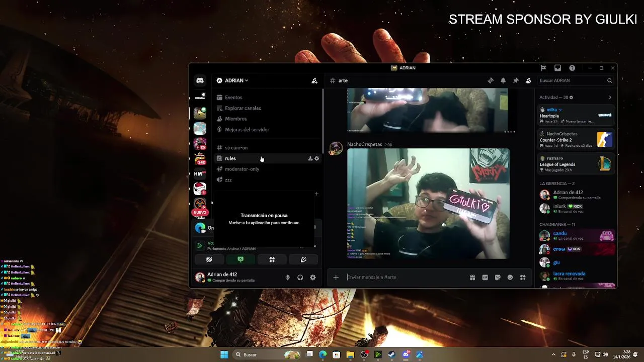Click the search magnifier in Buscar ADRIAN

point(609,80)
